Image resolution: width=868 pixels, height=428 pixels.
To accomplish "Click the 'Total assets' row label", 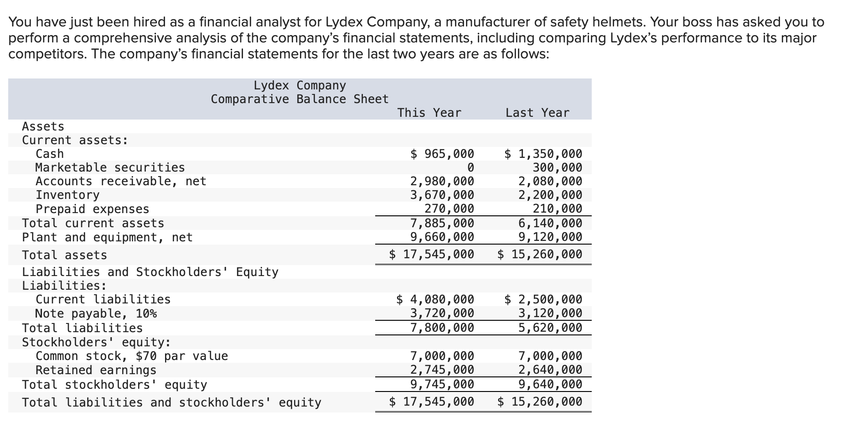I will (64, 255).
